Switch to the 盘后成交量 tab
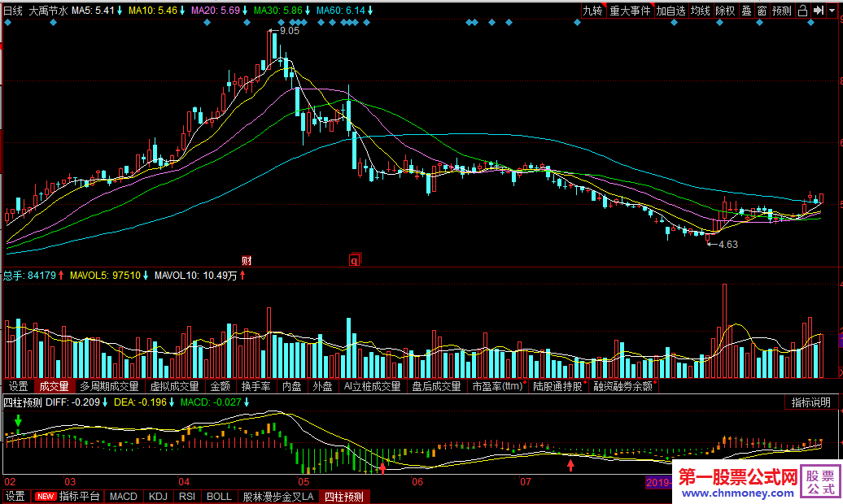 tap(436, 386)
